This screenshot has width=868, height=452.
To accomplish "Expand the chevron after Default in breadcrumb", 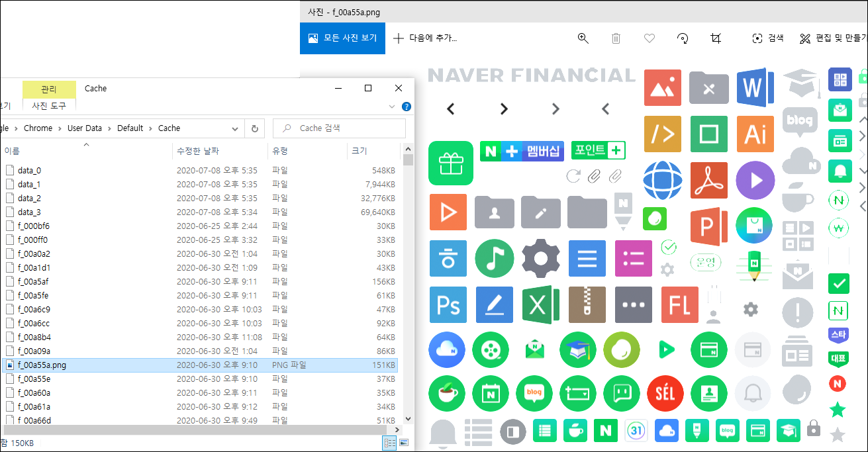I will pos(150,128).
